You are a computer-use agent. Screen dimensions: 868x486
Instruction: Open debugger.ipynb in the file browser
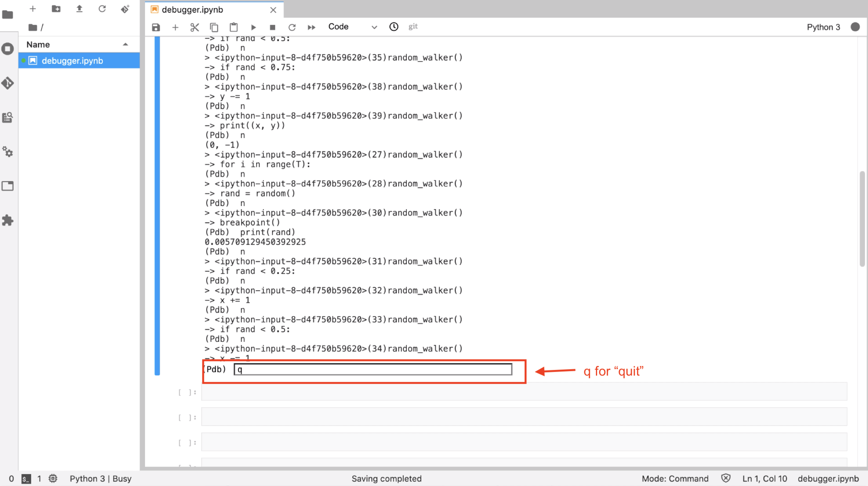click(72, 61)
